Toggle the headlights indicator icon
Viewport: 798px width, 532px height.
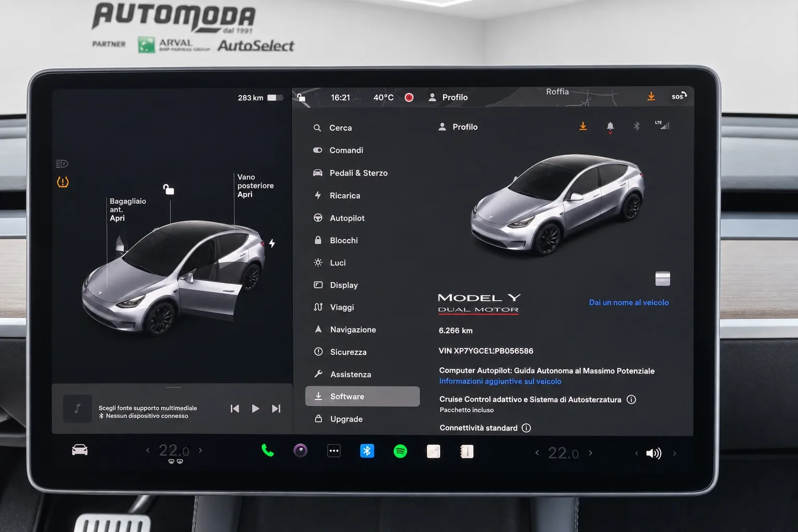62,164
